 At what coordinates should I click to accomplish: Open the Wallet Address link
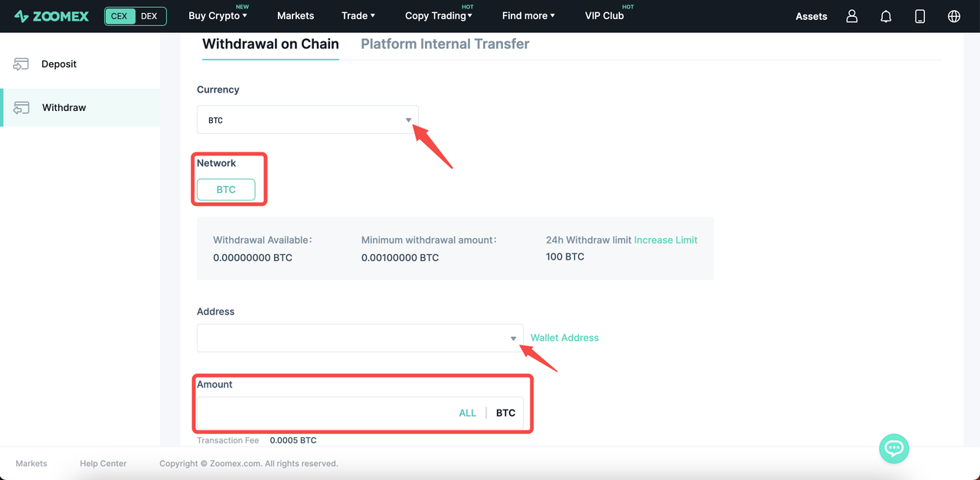(564, 338)
